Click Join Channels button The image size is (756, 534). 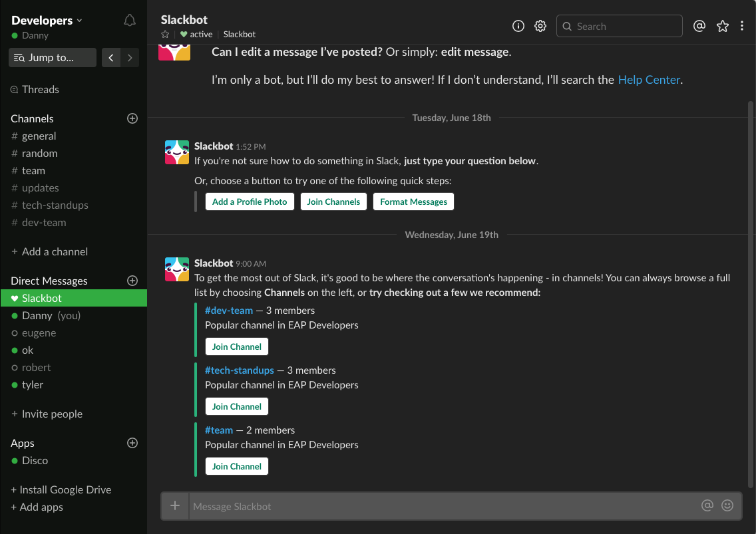tap(333, 202)
